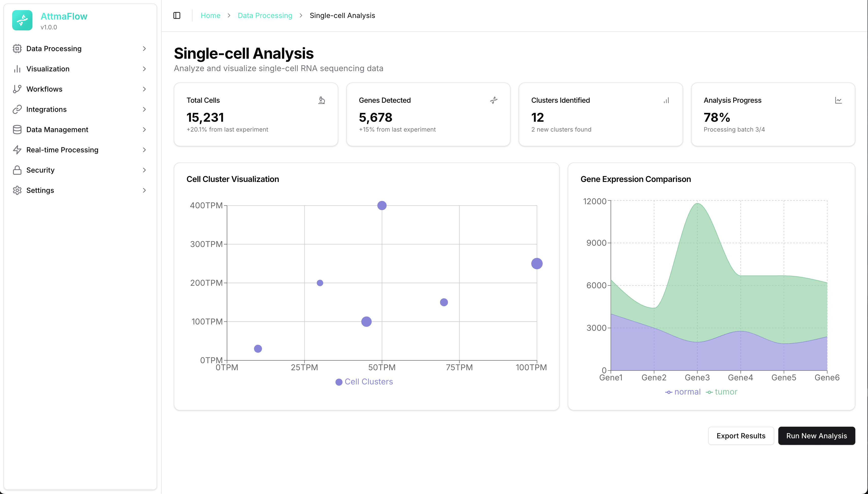868x494 pixels.
Task: Click the chart icon on Analysis Progress card
Action: point(839,100)
